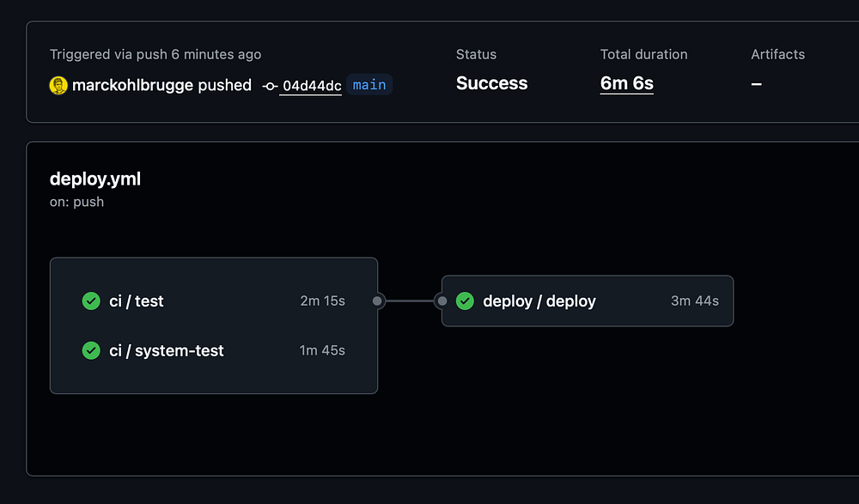Open commit 04d44dc
This screenshot has width=859, height=504.
(x=311, y=86)
